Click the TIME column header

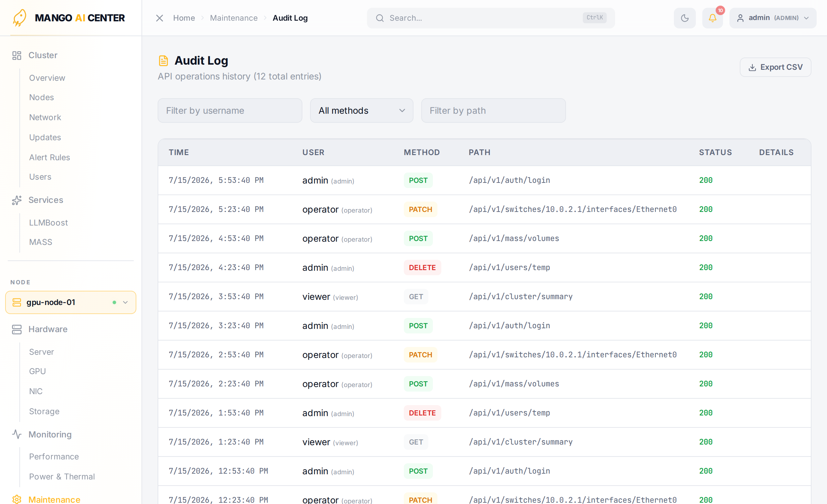click(x=179, y=152)
